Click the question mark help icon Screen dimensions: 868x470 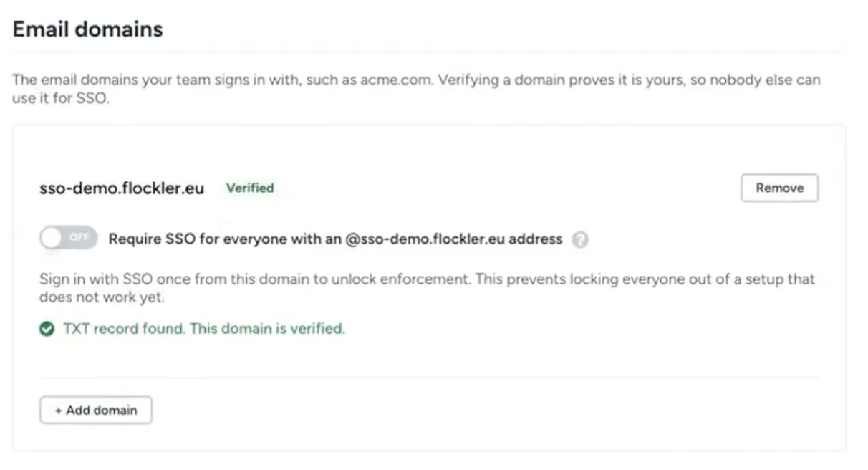pos(581,240)
